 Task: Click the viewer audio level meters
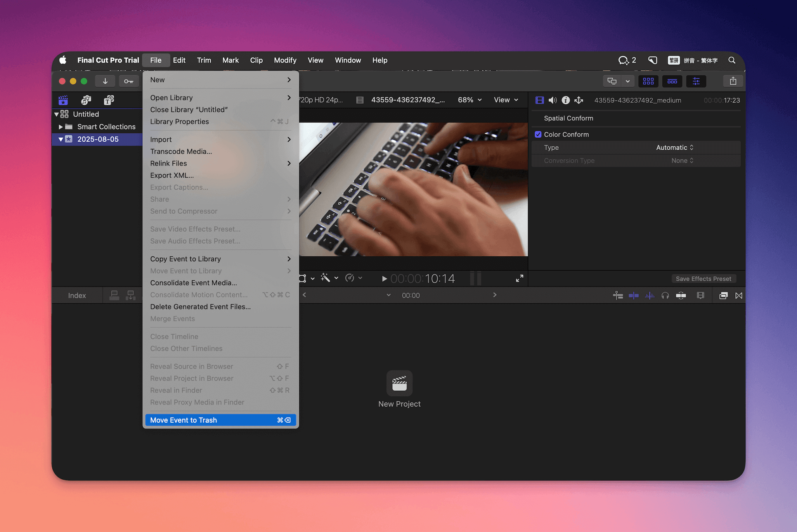[476, 278]
